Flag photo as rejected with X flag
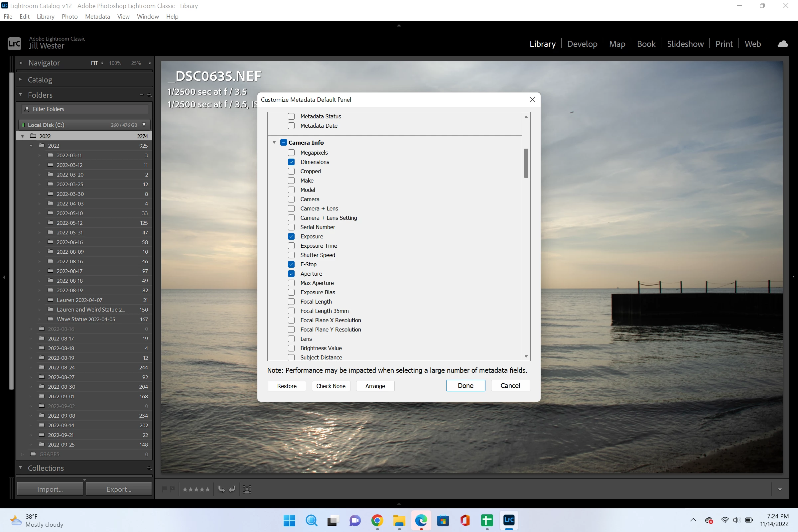798x532 pixels. [172, 489]
